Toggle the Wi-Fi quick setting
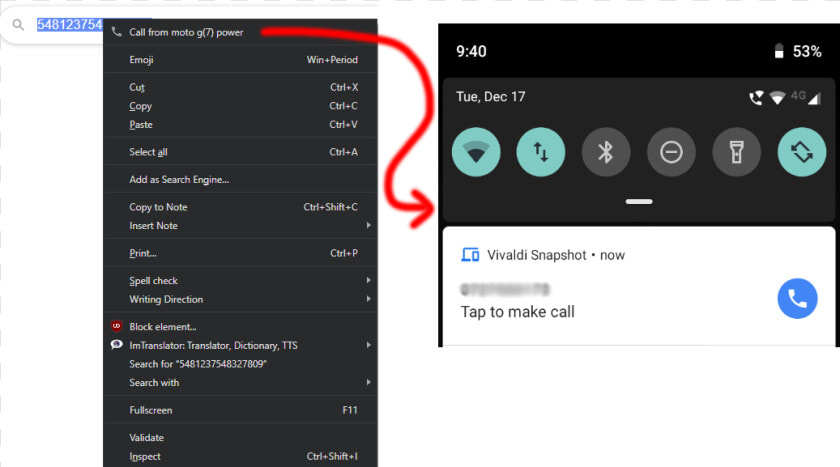840x467 pixels. click(x=476, y=152)
